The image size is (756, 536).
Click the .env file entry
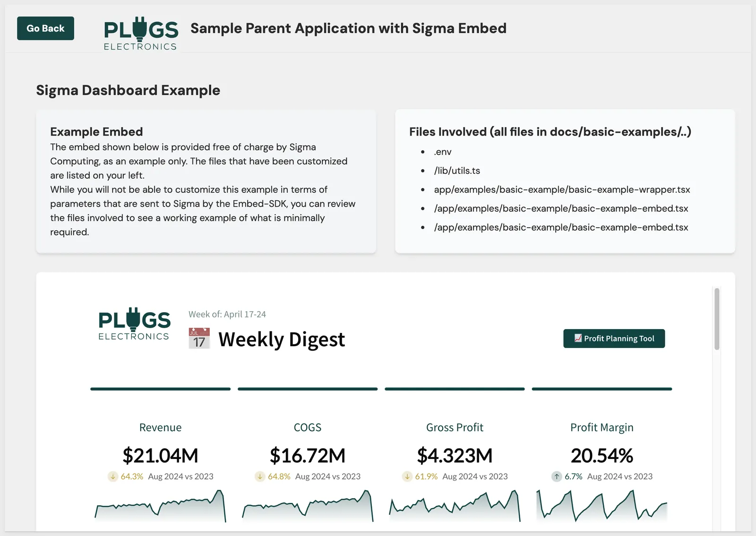click(443, 152)
